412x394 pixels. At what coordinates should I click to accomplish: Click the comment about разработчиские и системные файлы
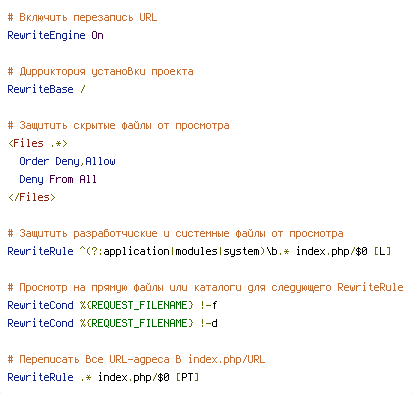175,234
